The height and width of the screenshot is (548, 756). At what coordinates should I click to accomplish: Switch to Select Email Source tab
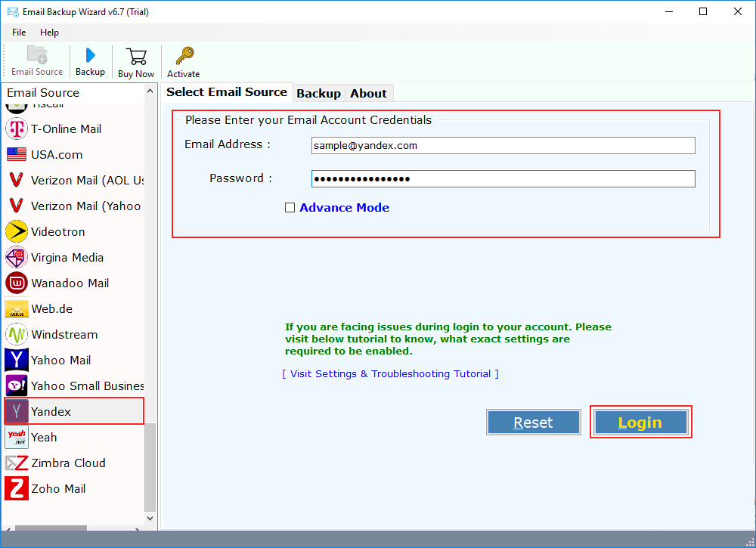coord(227,92)
